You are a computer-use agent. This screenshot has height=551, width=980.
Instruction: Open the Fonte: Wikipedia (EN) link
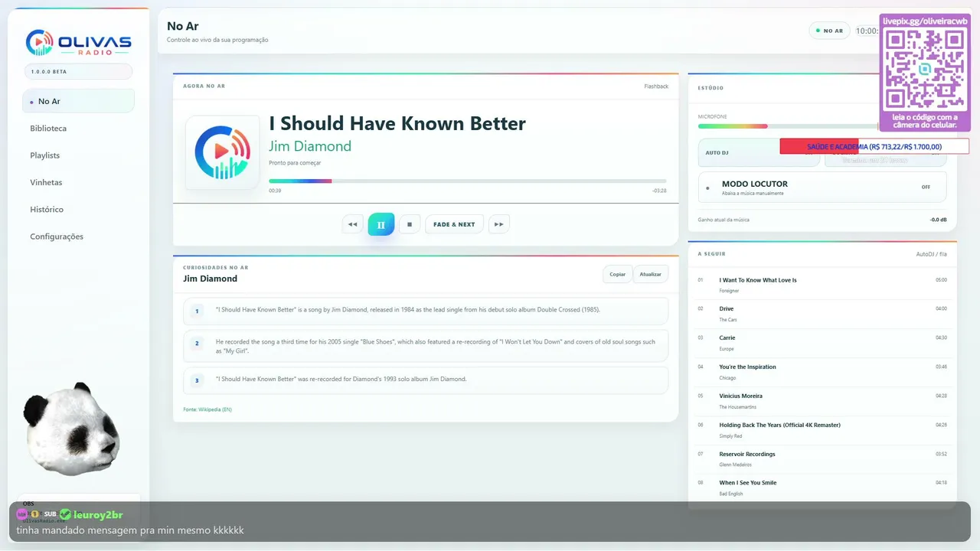(x=207, y=409)
